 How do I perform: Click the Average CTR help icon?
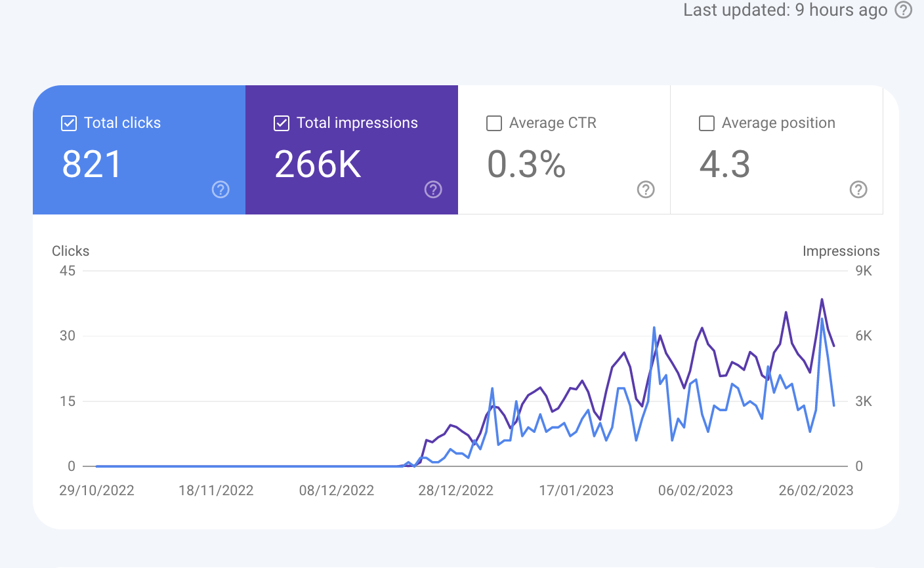point(646,190)
